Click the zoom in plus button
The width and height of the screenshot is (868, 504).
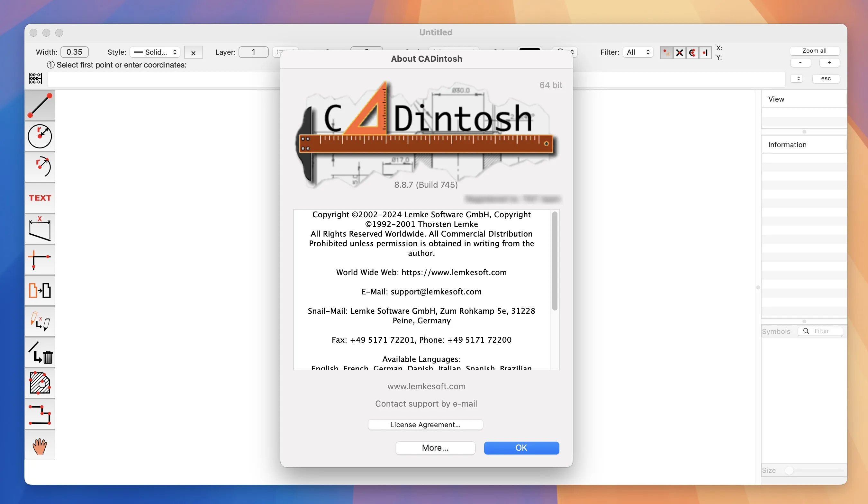click(829, 63)
